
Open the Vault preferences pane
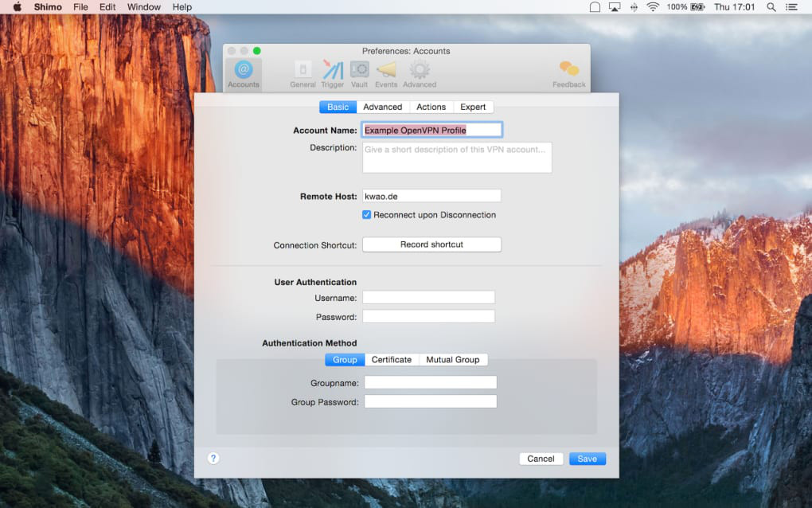tap(359, 74)
